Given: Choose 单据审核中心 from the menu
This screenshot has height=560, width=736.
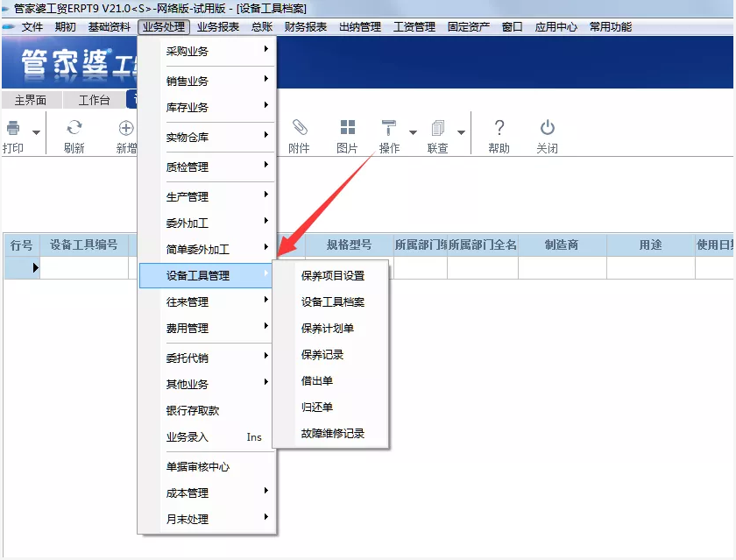Looking at the screenshot, I should point(207,466).
